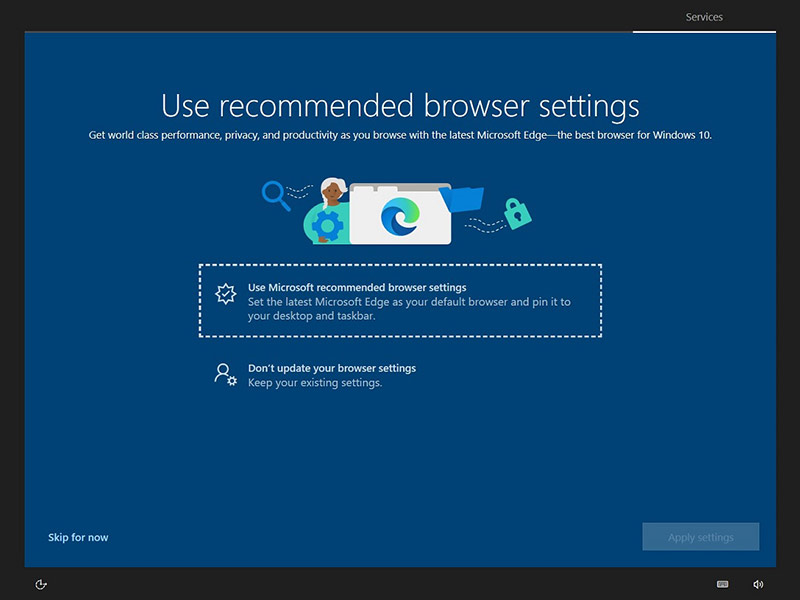Click the green padlock illustration icon
Image resolution: width=800 pixels, height=600 pixels.
(517, 213)
